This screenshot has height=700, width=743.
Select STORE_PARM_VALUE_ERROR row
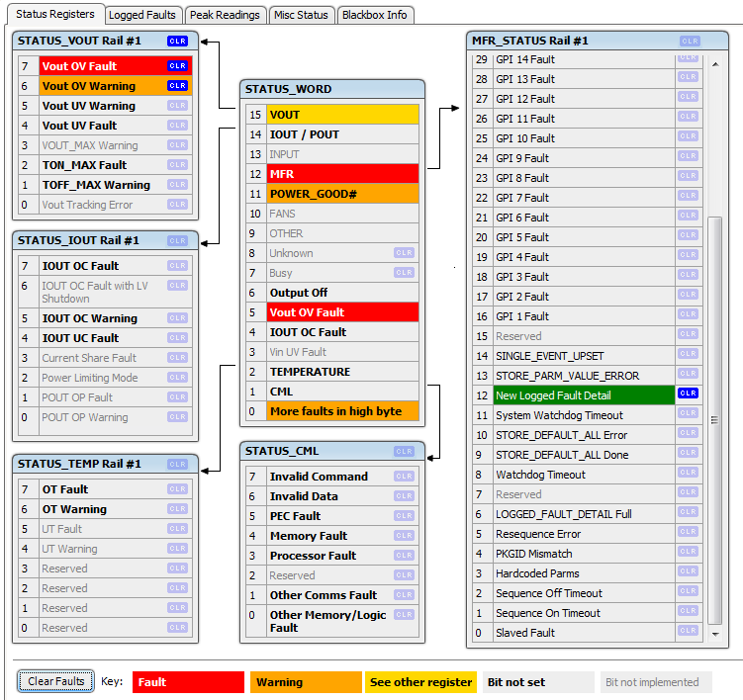(588, 376)
